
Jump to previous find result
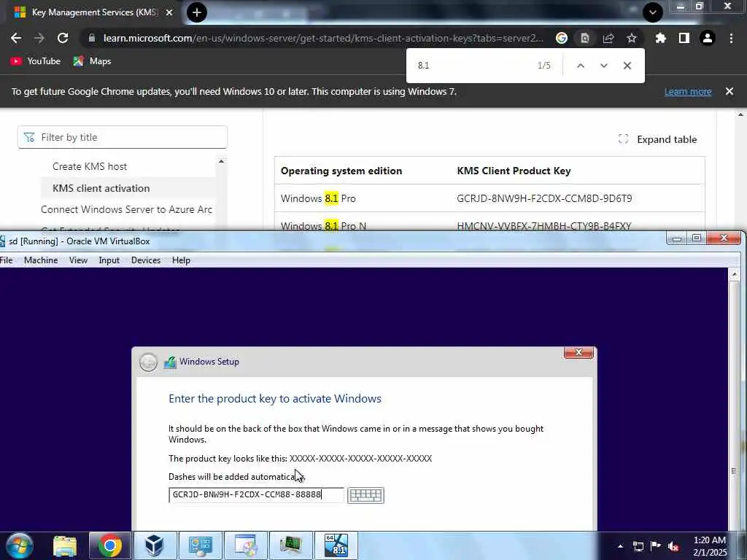point(580,65)
